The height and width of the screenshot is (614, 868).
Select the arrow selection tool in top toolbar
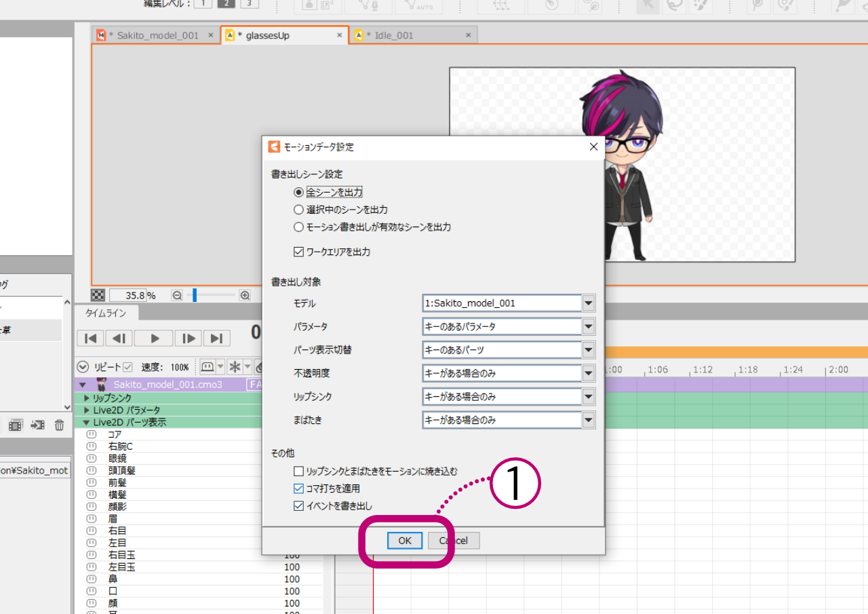(x=647, y=5)
